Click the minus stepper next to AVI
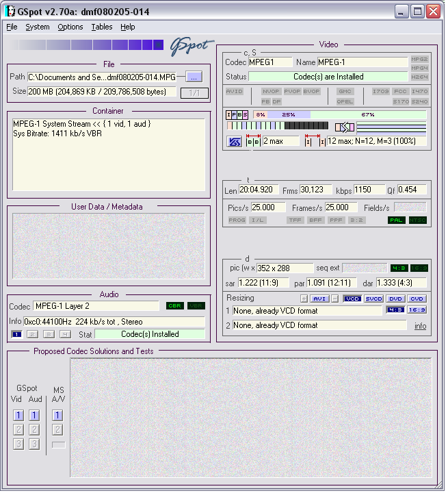This screenshot has width=448, height=493. pos(335,299)
